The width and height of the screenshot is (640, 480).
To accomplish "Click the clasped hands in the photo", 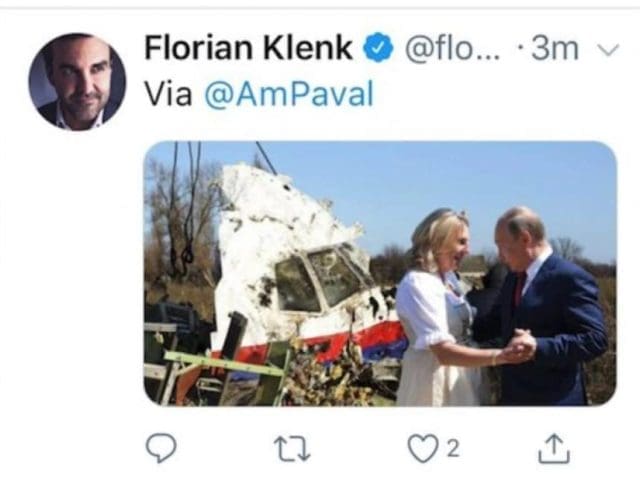I will tap(516, 348).
